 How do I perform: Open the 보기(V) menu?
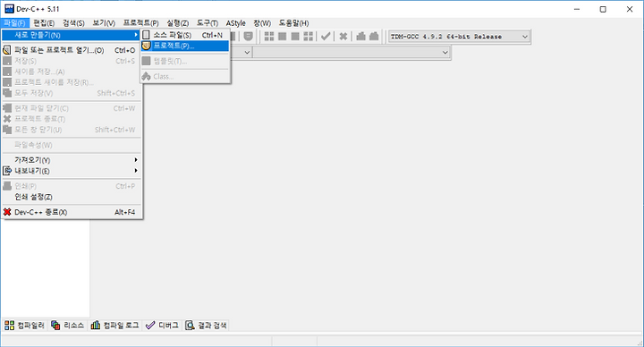pyautogui.click(x=104, y=23)
